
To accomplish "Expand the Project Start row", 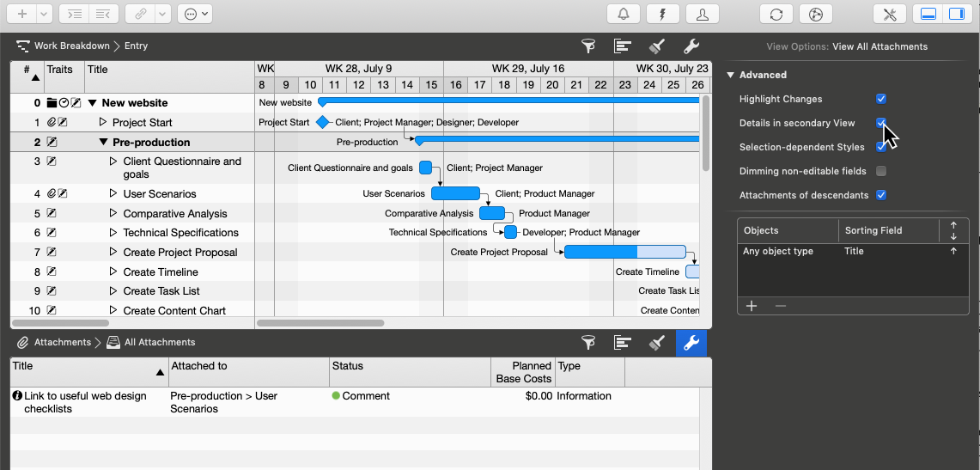I will [103, 123].
